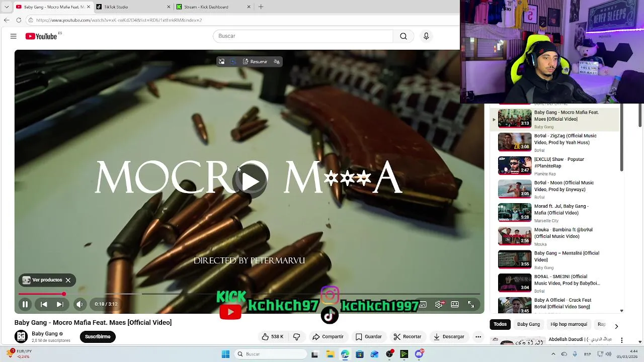Click the large play overlay on the video
This screenshot has width=644, height=362.
250,181
